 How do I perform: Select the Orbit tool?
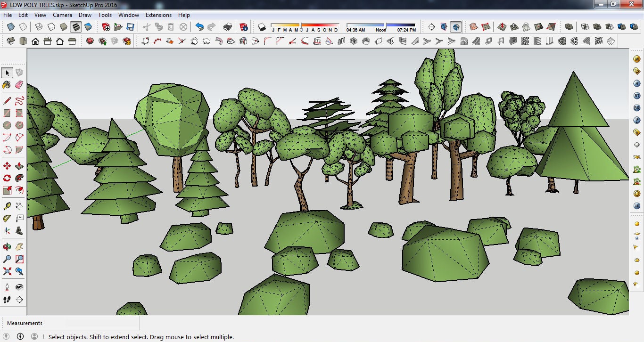pyautogui.click(x=7, y=246)
